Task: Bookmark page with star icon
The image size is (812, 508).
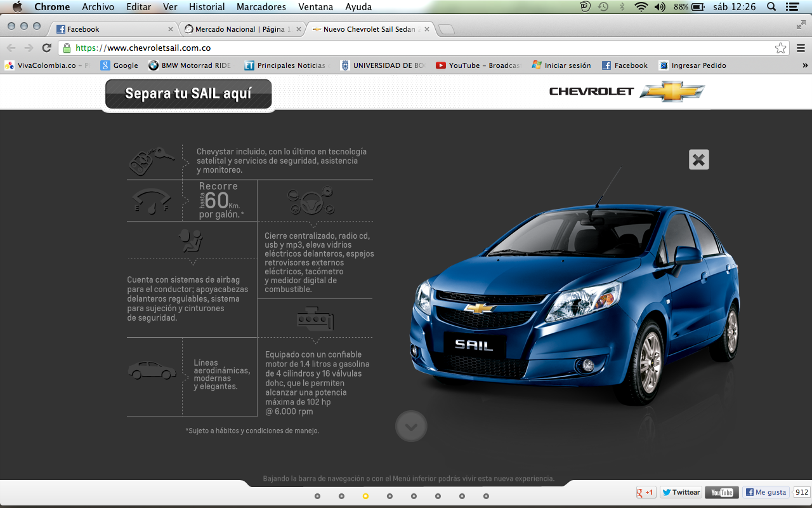Action: pos(780,48)
